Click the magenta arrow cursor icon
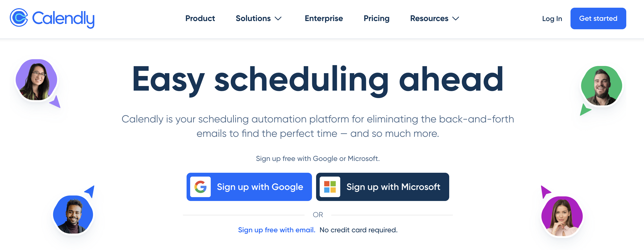 point(545,191)
